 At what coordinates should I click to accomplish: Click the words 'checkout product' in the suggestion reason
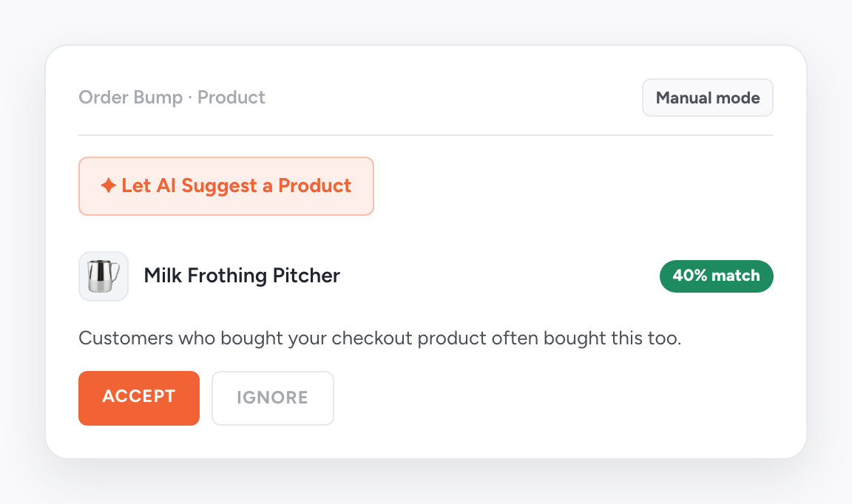409,338
